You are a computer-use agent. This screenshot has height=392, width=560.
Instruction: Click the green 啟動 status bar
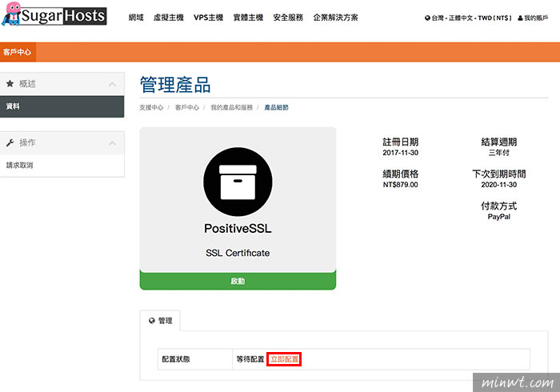click(238, 281)
